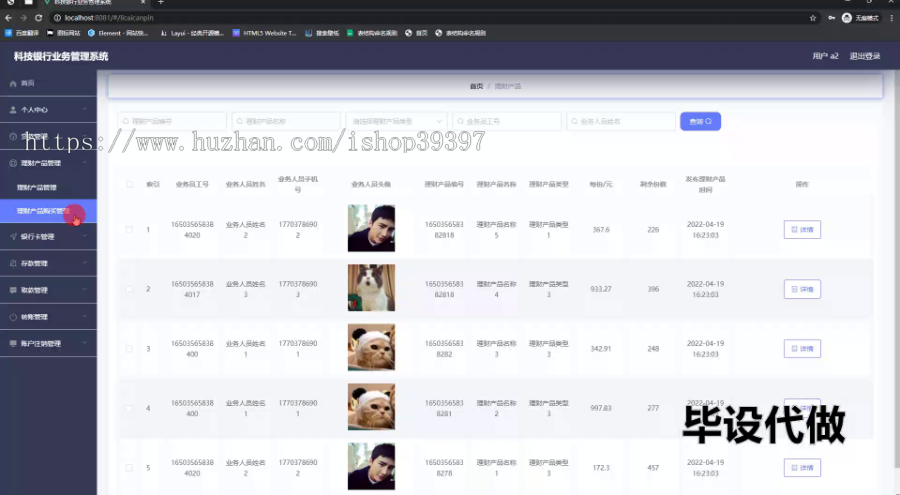The width and height of the screenshot is (900, 495).
Task: Click price cell 367.6 in row 1
Action: pos(601,230)
